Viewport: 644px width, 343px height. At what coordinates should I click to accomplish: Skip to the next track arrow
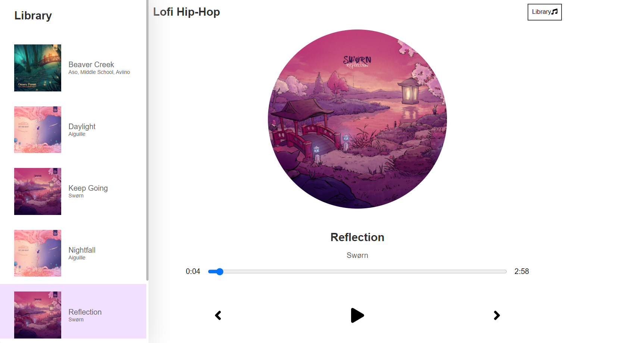(497, 315)
